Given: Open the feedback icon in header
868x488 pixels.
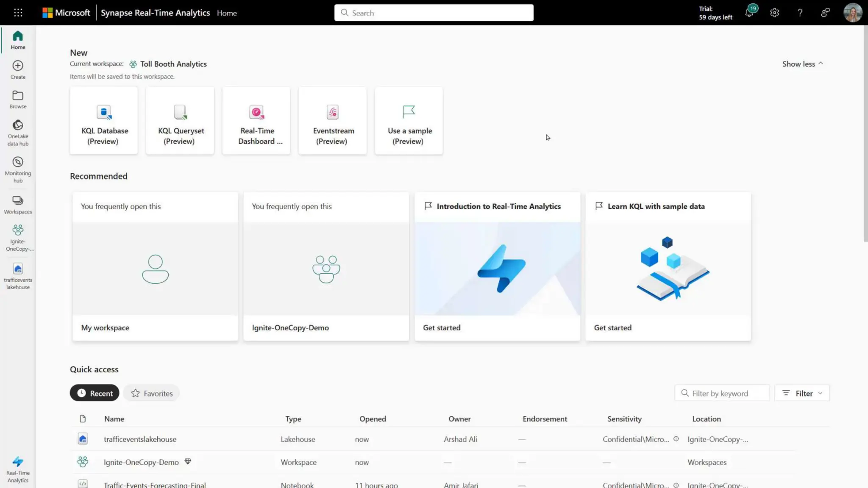Looking at the screenshot, I should coord(825,13).
